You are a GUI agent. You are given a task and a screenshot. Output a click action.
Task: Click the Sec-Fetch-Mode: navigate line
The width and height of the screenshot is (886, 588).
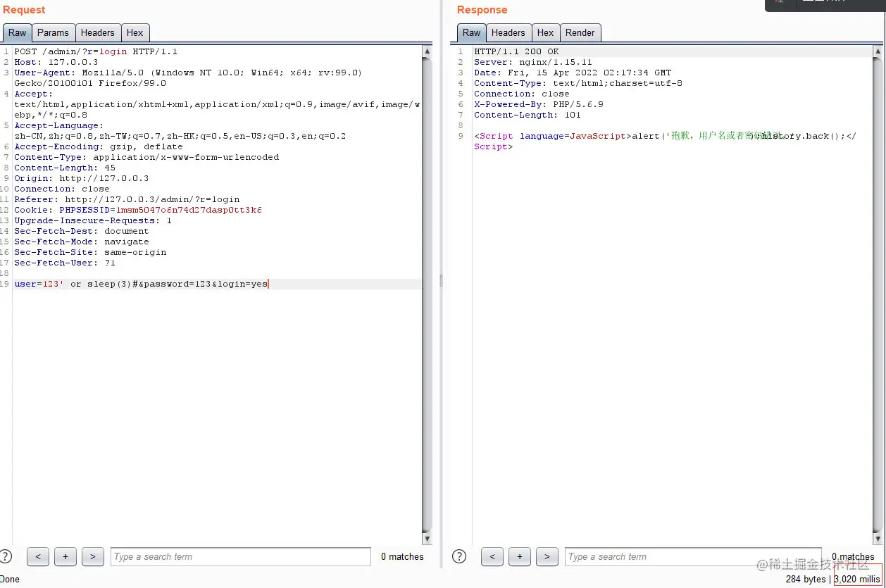click(82, 242)
